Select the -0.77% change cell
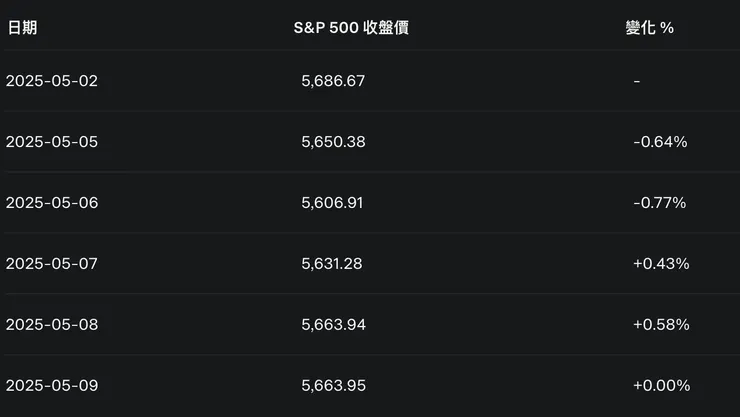The image size is (740, 417). [659, 203]
